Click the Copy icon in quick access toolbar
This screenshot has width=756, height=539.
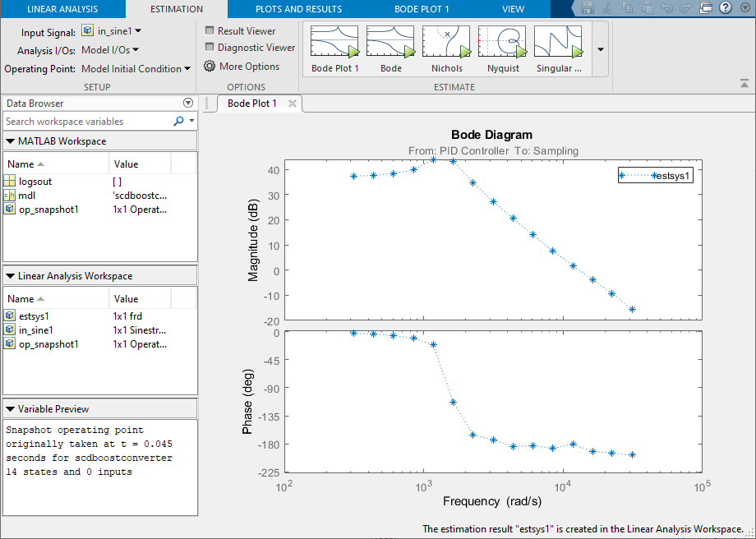point(627,7)
